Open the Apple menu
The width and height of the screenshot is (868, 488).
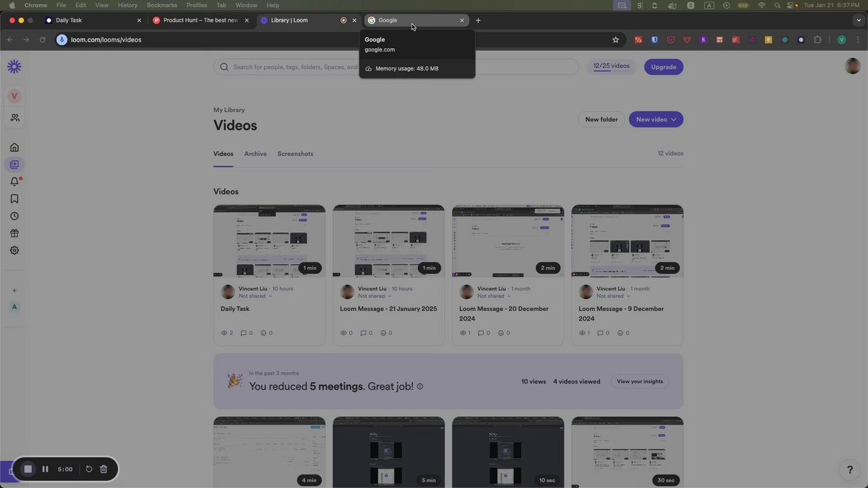pos(12,5)
